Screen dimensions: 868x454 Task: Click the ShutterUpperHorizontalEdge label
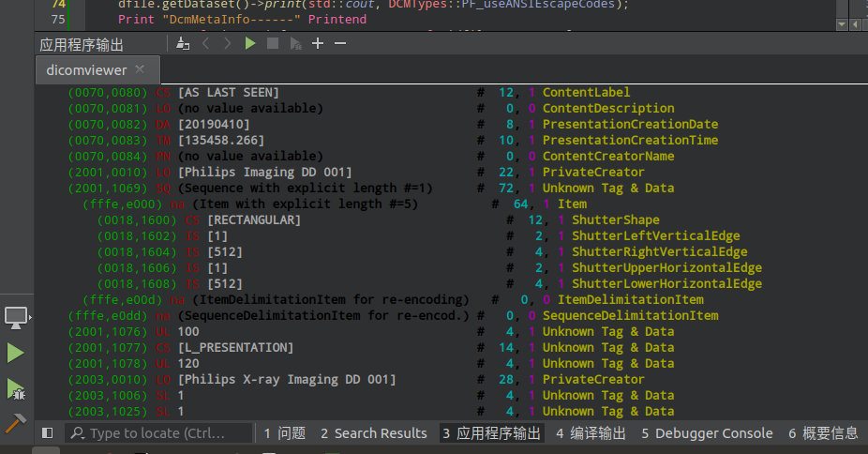[667, 268]
